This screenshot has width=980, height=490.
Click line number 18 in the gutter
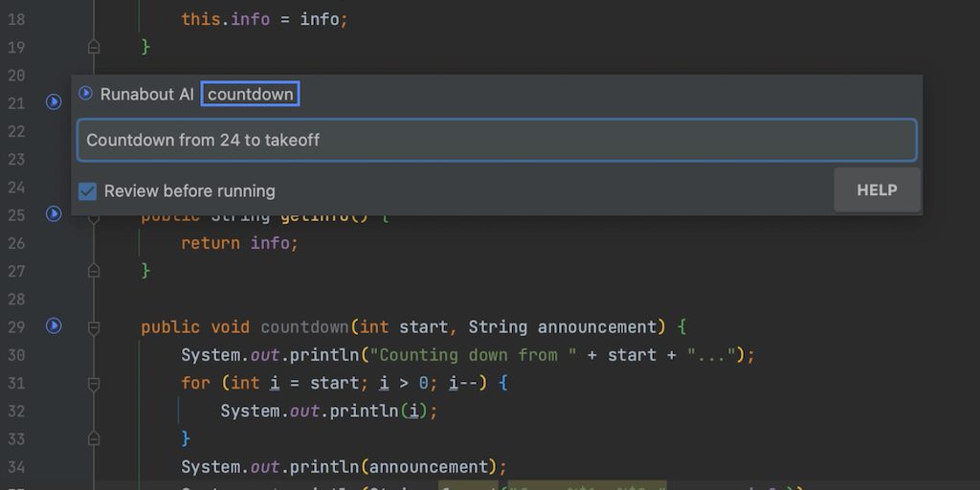coord(15,19)
